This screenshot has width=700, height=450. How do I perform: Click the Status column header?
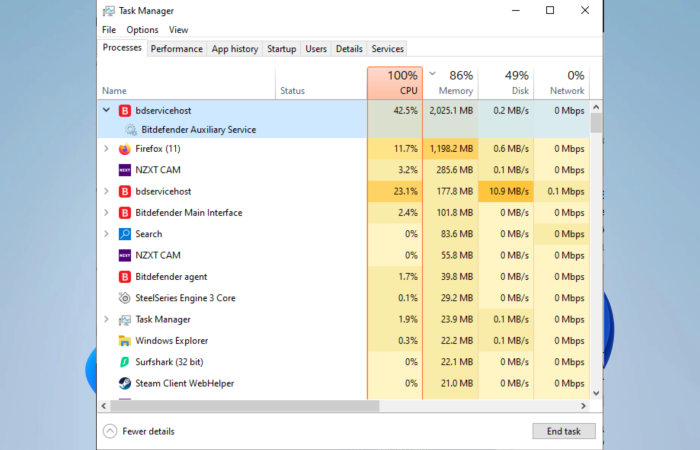click(x=321, y=83)
